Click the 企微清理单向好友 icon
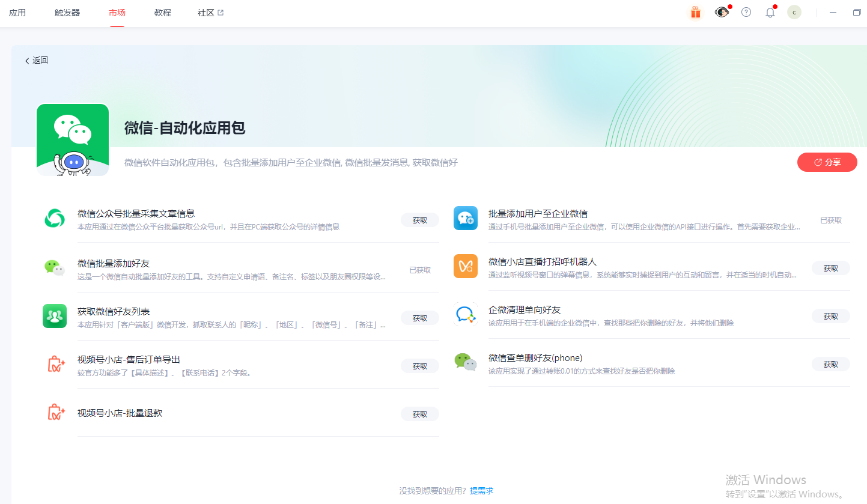 (x=466, y=314)
